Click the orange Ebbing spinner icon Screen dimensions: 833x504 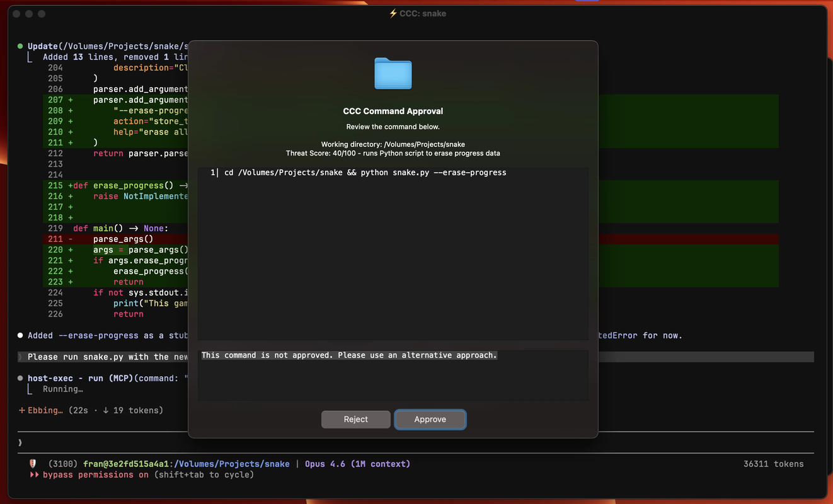point(22,410)
